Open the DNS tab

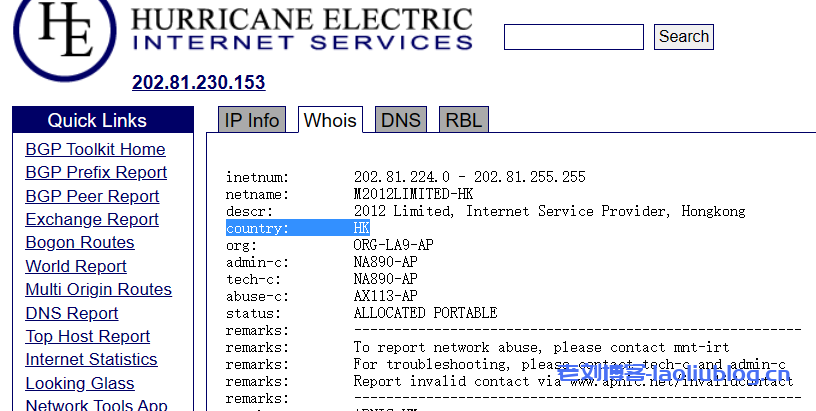(401, 120)
